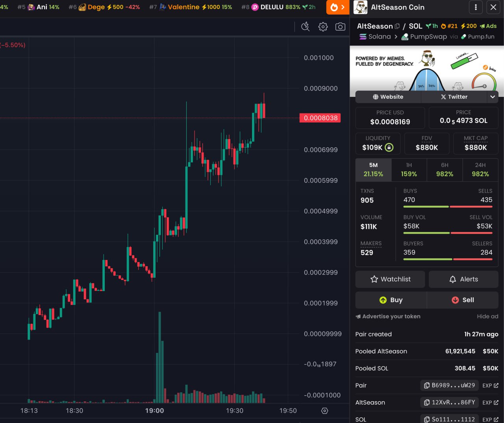Screen dimensions: 504x423
Task: Select the 5M timeframe tab
Action: [x=373, y=170]
